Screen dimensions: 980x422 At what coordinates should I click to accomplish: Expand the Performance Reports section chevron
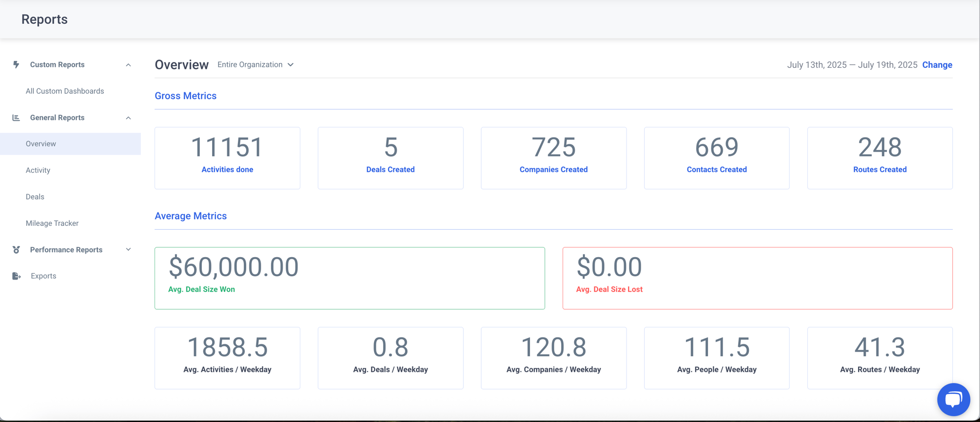tap(128, 249)
